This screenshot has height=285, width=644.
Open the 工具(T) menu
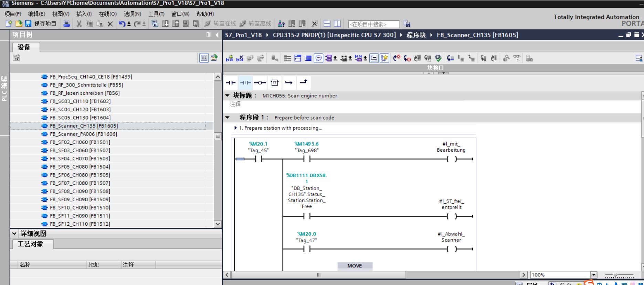[156, 14]
